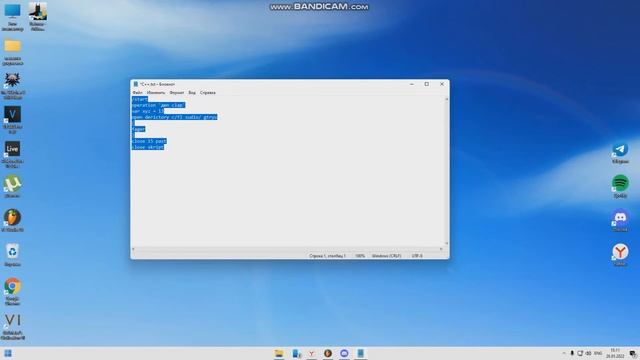640x360 pixels.
Task: Click the volume icon in system tray
Action: 588,353
